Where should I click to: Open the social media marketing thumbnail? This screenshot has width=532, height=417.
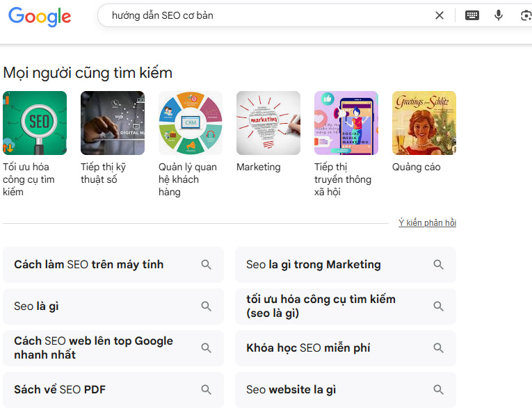(x=346, y=123)
